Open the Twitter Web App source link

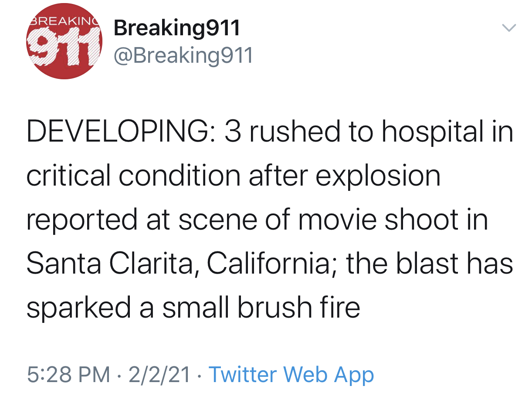[291, 375]
